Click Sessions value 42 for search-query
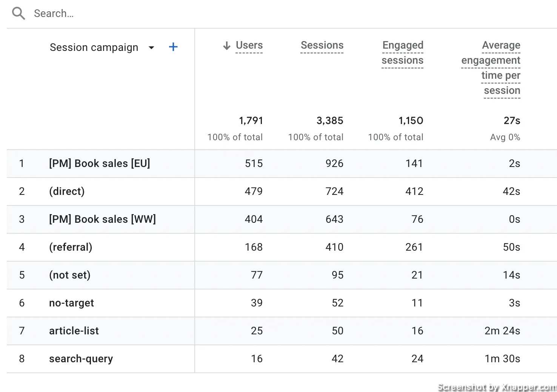 point(338,359)
